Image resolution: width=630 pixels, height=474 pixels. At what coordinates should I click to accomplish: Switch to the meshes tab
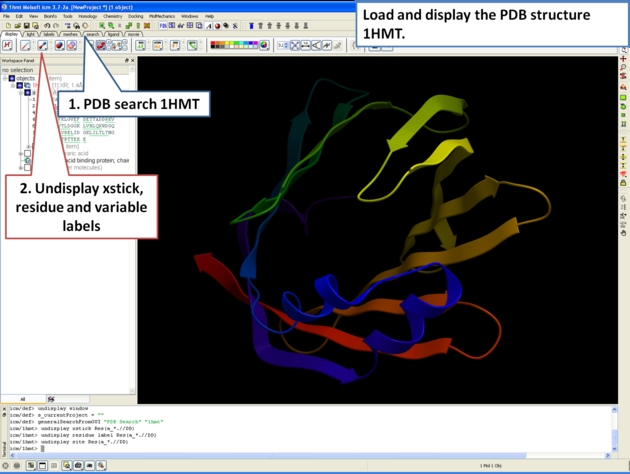click(70, 34)
